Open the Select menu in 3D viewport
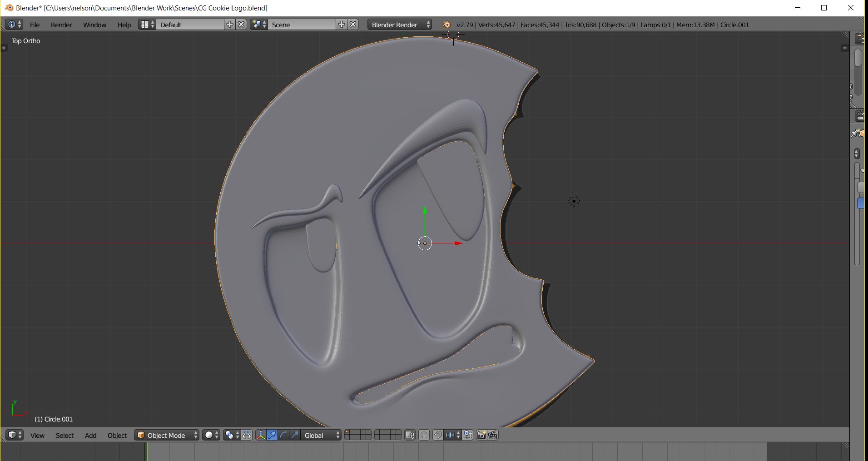Screen dimensions: 868x461 pyautogui.click(x=64, y=436)
